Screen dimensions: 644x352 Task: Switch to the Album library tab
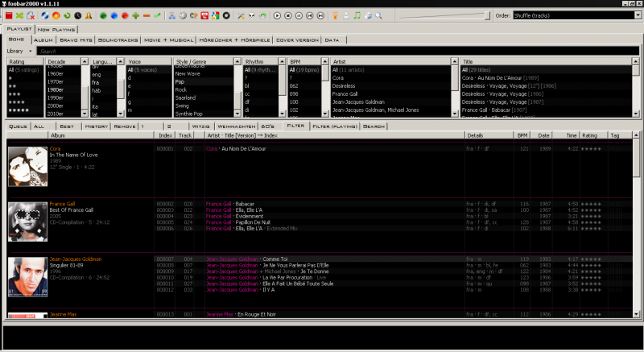point(43,39)
